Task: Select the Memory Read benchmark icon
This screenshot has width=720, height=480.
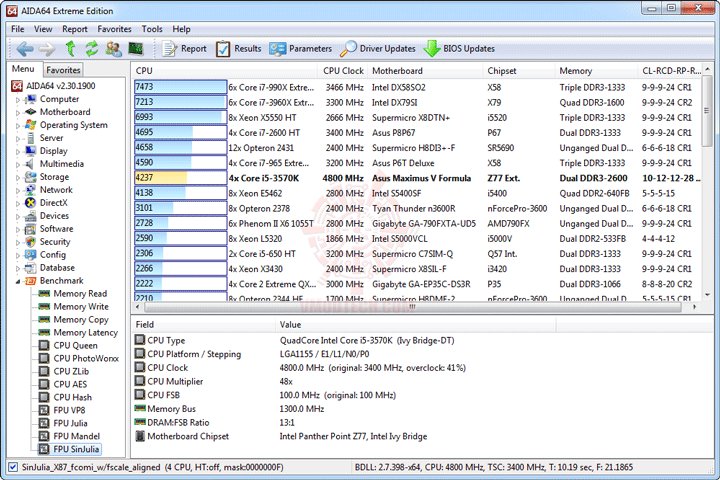Action: 44,294
